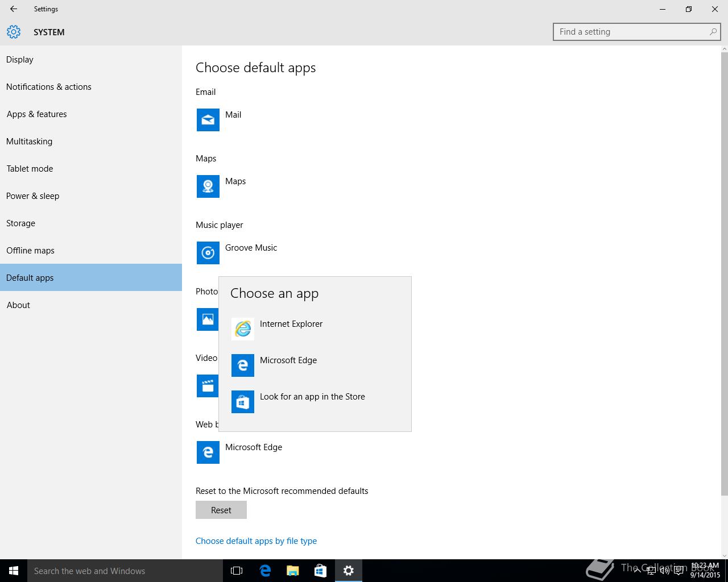Choose the Microsoft Edge icon in the popup
Image resolution: width=728 pixels, height=582 pixels.
[x=243, y=365]
